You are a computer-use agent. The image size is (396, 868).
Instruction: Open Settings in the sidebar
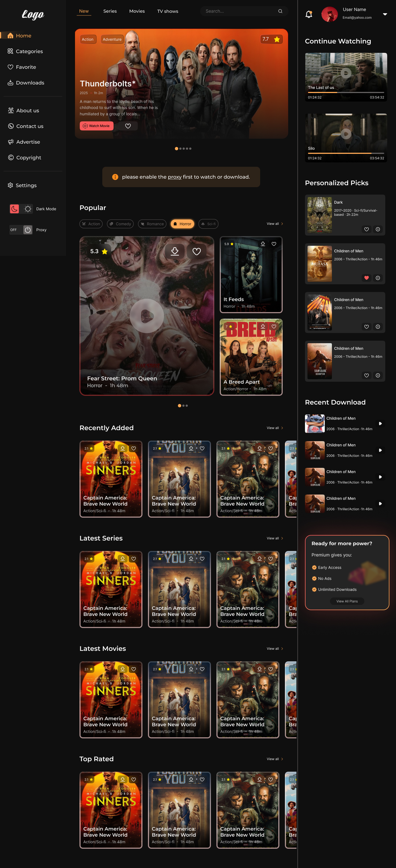(22, 185)
